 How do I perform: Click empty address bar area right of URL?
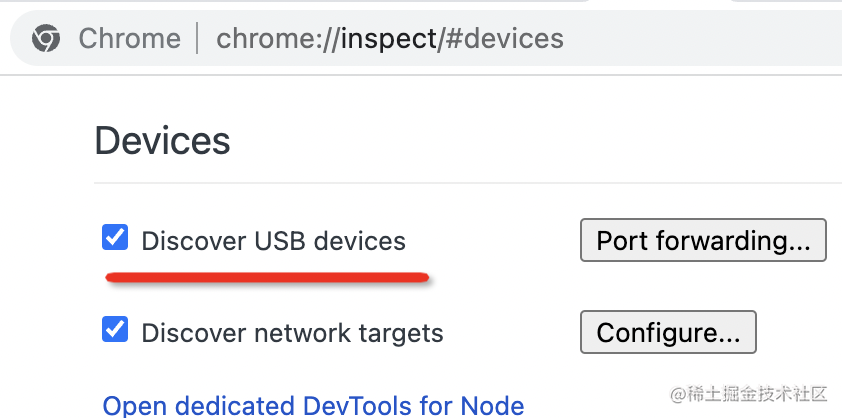point(700,39)
